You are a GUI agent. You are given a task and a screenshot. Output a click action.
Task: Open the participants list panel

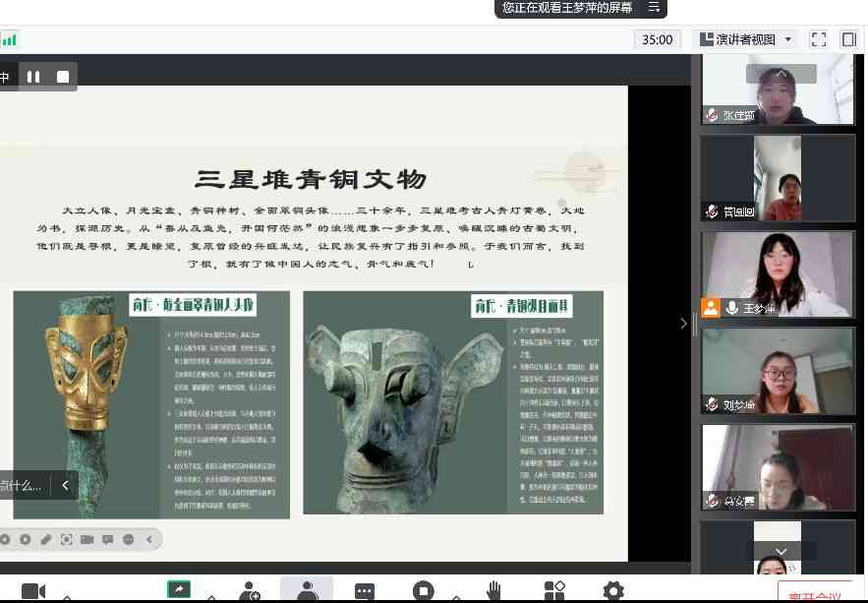[x=307, y=590]
